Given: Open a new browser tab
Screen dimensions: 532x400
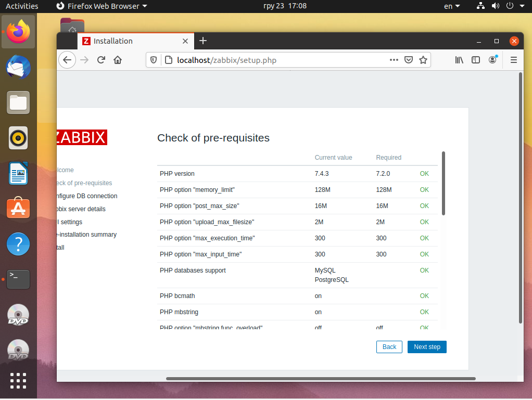Looking at the screenshot, I should pos(203,41).
